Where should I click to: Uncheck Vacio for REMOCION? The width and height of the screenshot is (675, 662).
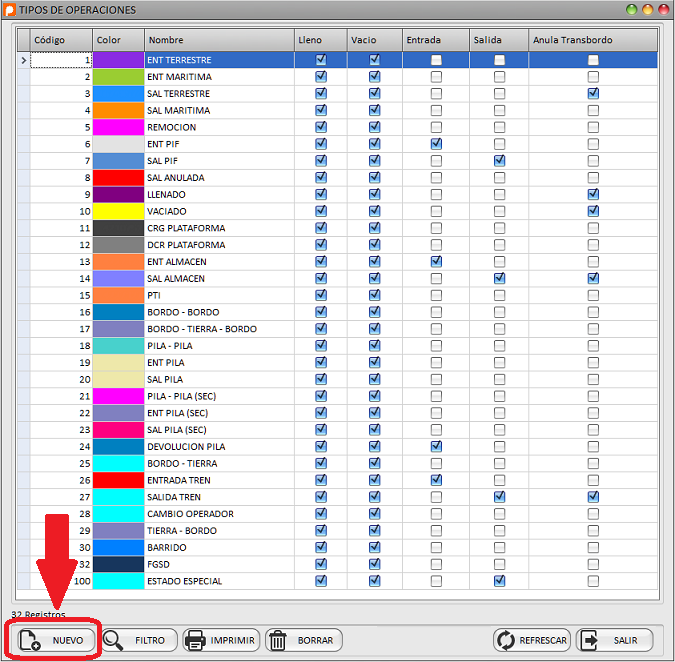(x=375, y=127)
